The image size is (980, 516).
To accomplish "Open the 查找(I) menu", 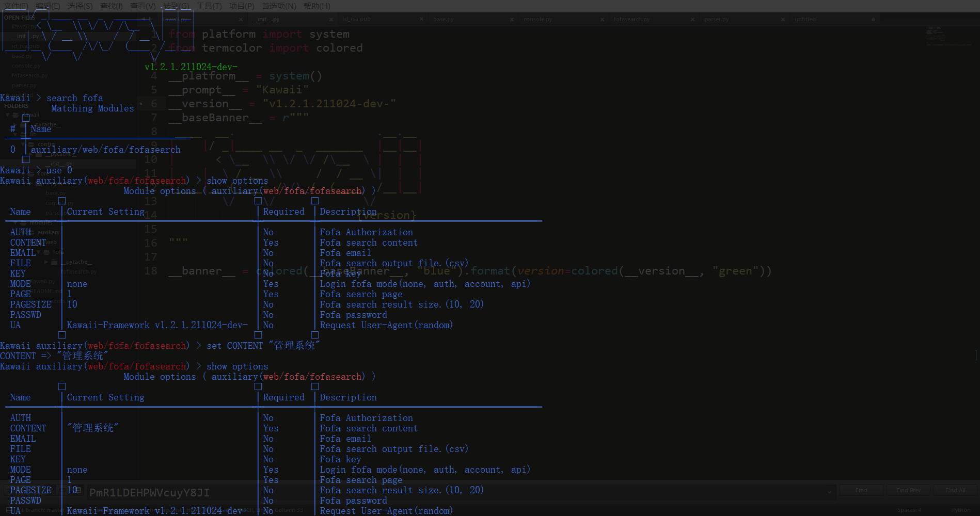I will coord(112,6).
